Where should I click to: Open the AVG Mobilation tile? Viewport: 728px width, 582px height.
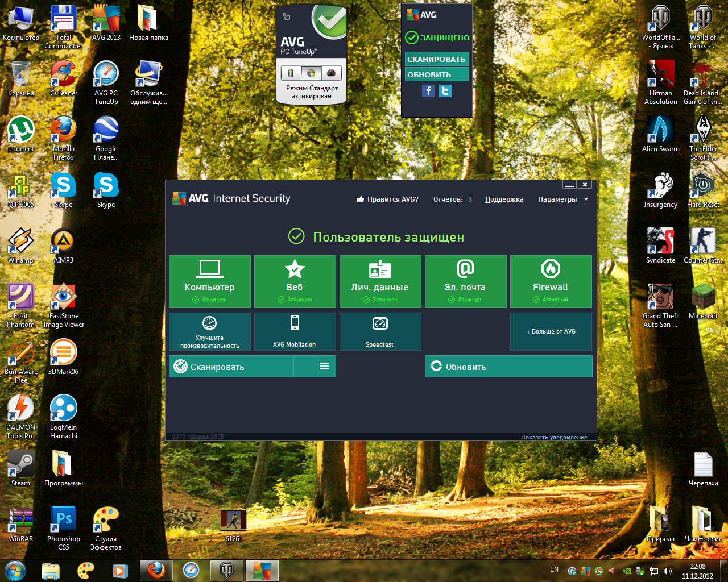pyautogui.click(x=295, y=331)
